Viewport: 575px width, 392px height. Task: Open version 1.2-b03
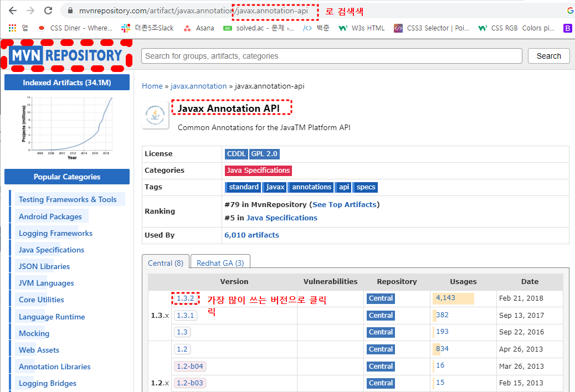click(x=190, y=383)
